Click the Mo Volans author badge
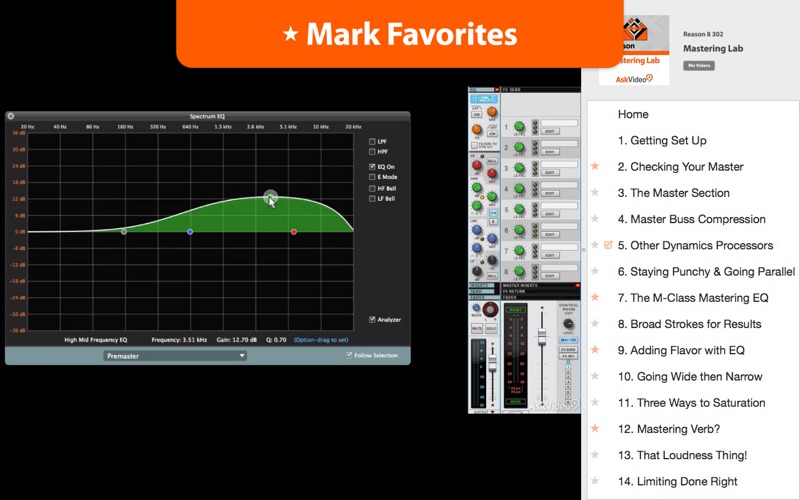This screenshot has width=800, height=500. 698,65
